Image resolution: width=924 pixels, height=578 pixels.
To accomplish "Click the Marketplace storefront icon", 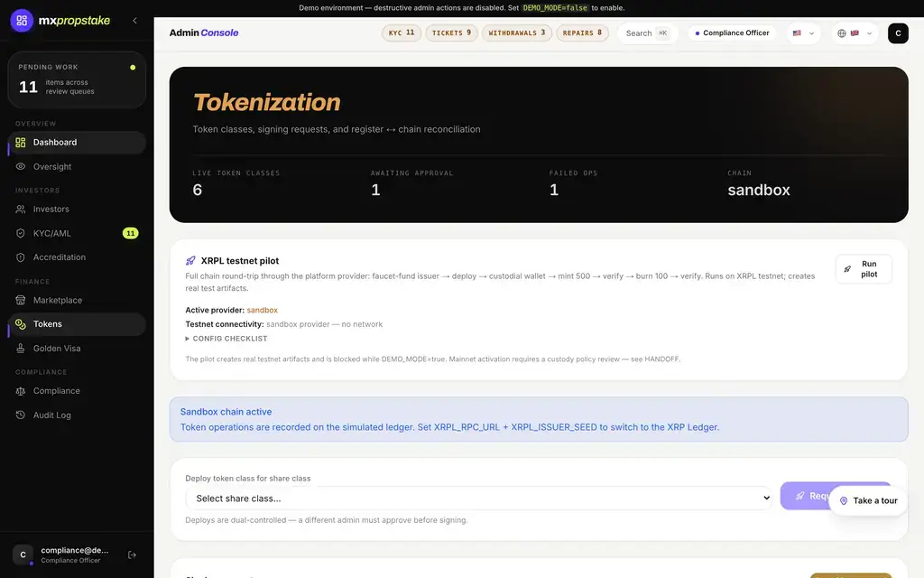I will [21, 300].
